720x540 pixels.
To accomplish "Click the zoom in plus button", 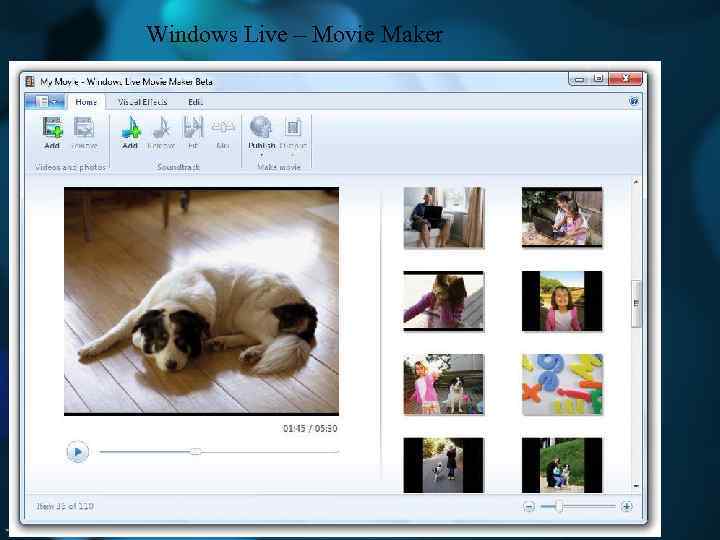I will [x=627, y=506].
